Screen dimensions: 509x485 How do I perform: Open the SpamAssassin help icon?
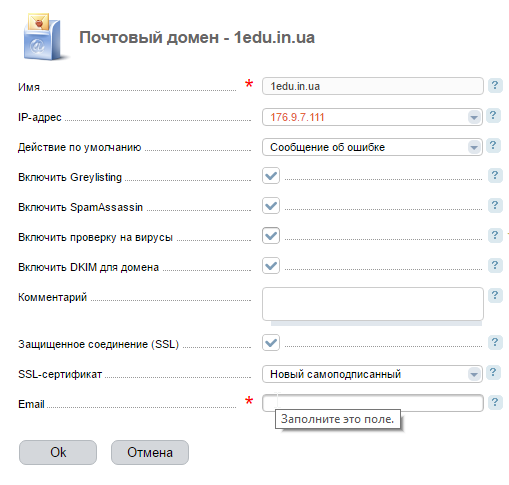point(495,205)
